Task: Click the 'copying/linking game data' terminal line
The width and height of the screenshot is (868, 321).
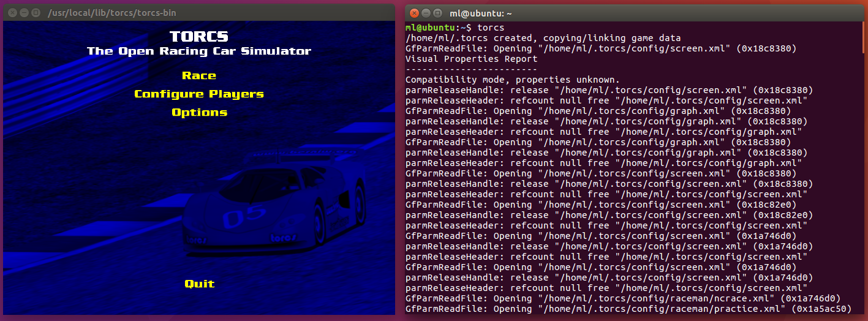Action: click(543, 38)
